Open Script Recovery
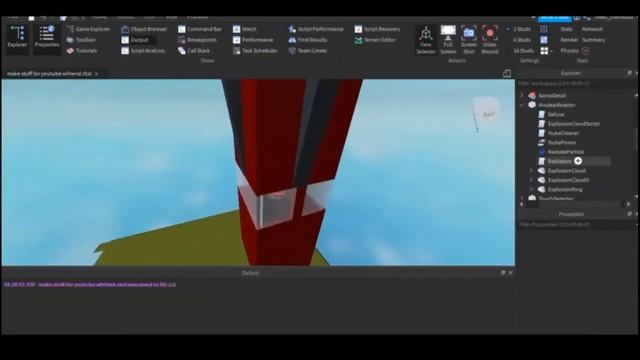640x360 pixels. [378, 29]
